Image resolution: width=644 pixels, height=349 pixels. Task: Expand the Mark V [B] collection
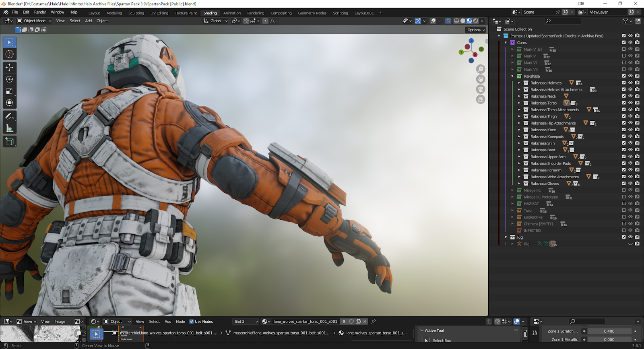[512, 50]
